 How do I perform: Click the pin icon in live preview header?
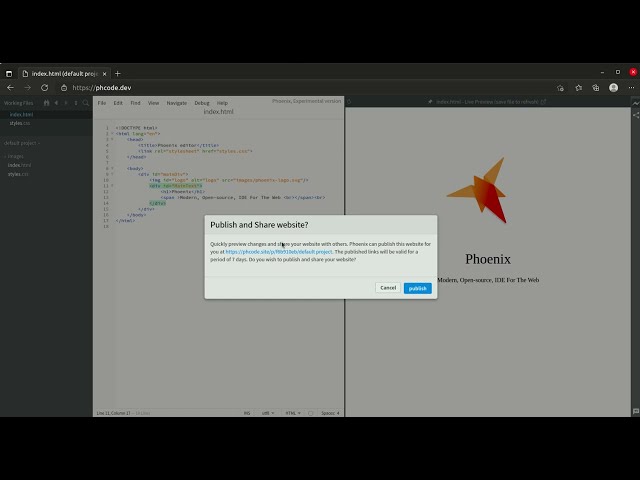430,102
